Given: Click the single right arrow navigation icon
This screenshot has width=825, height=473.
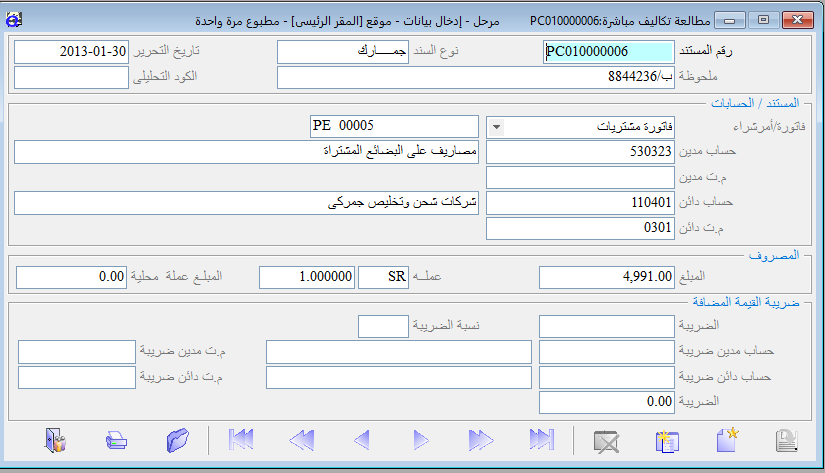Looking at the screenshot, I should pyautogui.click(x=421, y=440).
